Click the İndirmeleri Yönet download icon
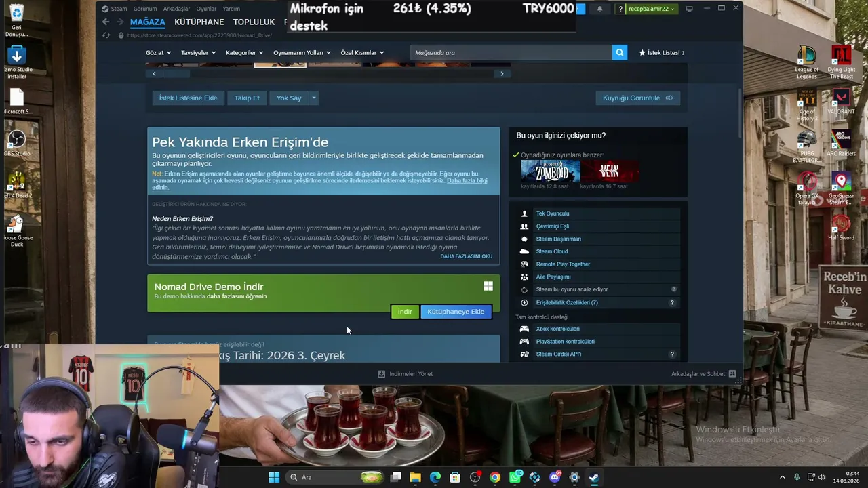 [381, 374]
